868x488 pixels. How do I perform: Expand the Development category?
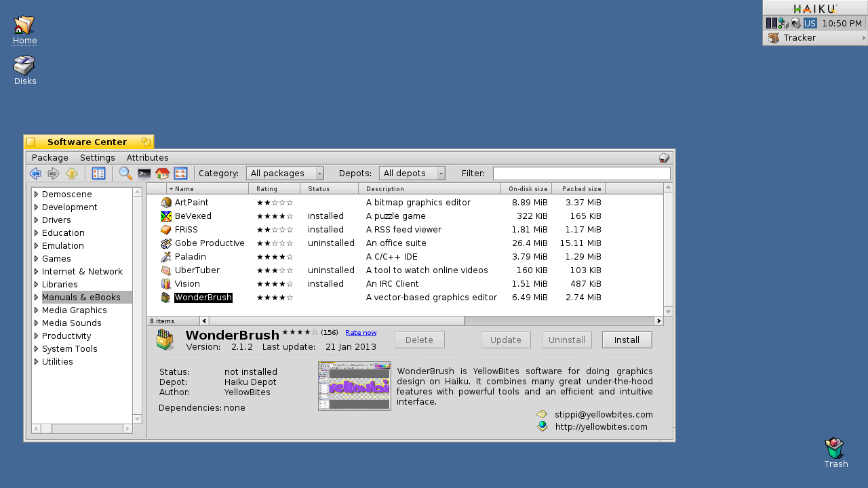point(37,207)
